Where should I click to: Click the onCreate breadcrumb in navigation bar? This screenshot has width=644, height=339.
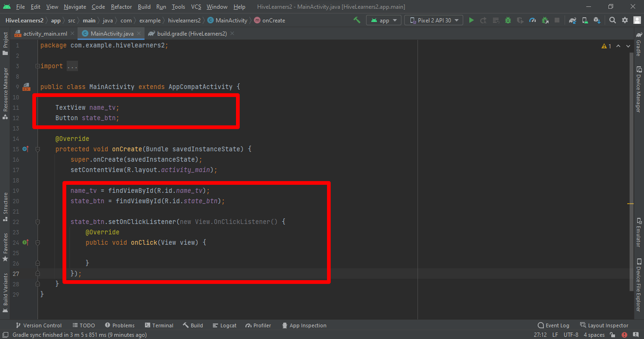coord(270,21)
